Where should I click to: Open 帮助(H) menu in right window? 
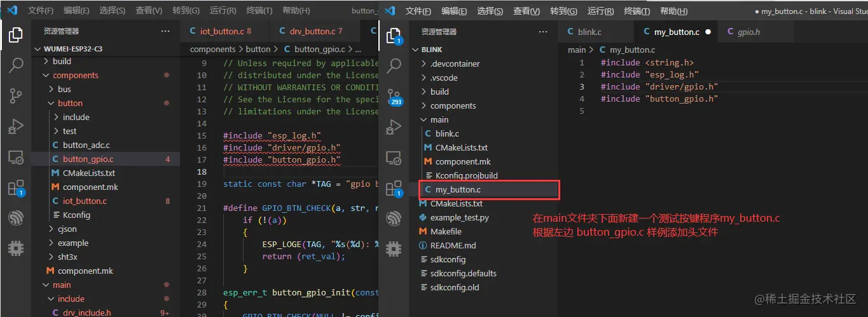[673, 11]
